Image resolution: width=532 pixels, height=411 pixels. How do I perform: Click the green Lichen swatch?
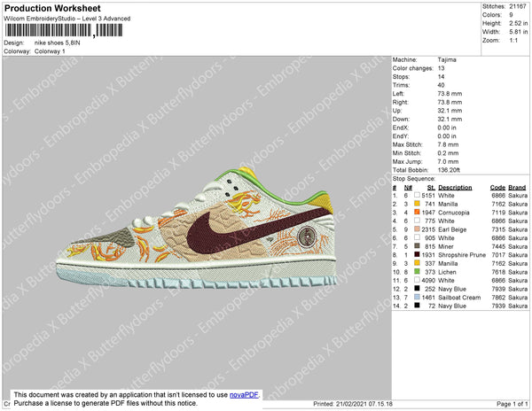[x=417, y=271]
